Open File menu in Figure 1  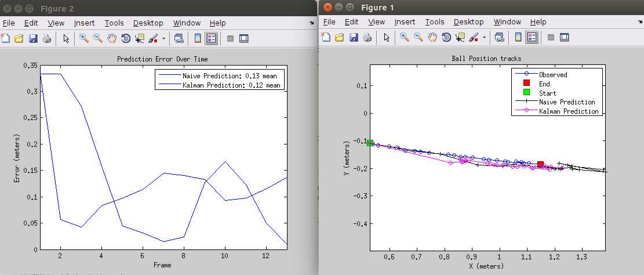pyautogui.click(x=329, y=22)
